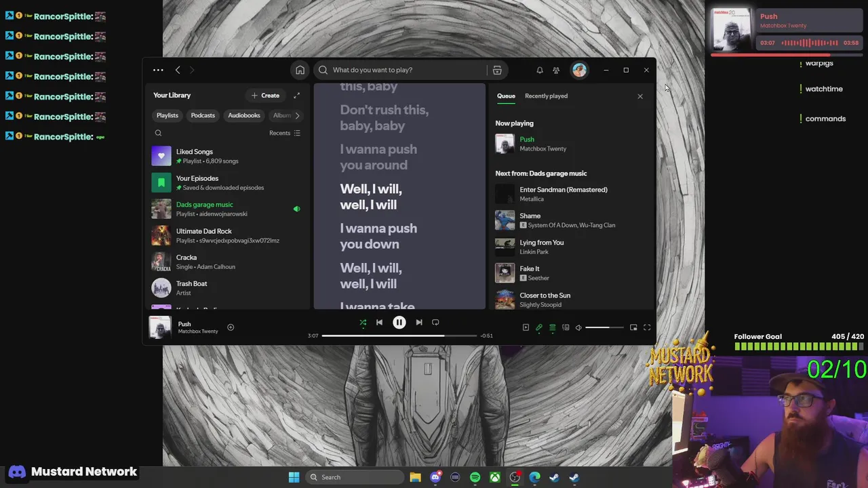Image resolution: width=868 pixels, height=488 pixels.
Task: Open Microsoft Edge from taskbar
Action: click(534, 477)
